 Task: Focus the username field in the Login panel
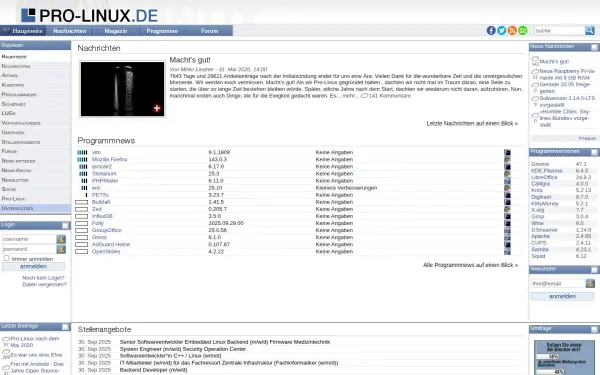coord(29,239)
